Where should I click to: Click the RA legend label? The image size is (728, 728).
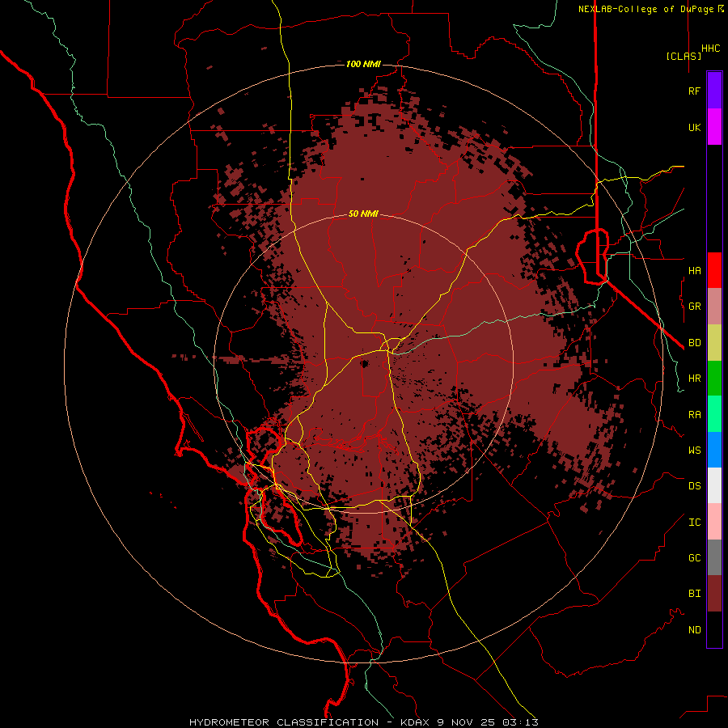[694, 415]
